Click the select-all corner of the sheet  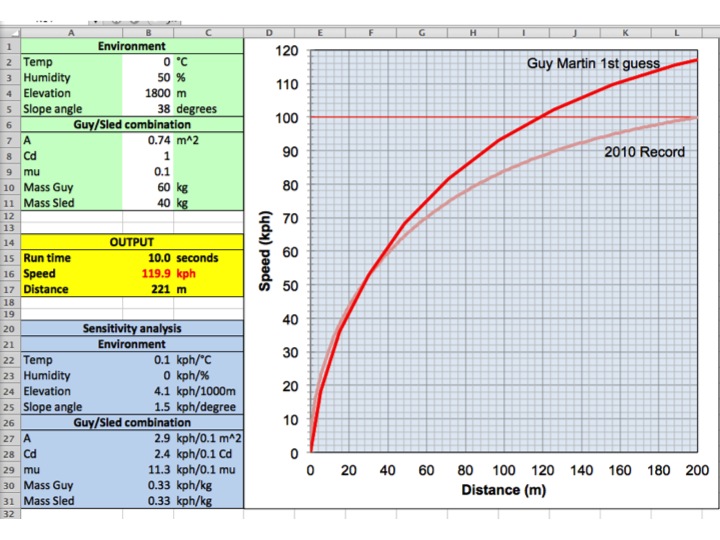coord(9,33)
